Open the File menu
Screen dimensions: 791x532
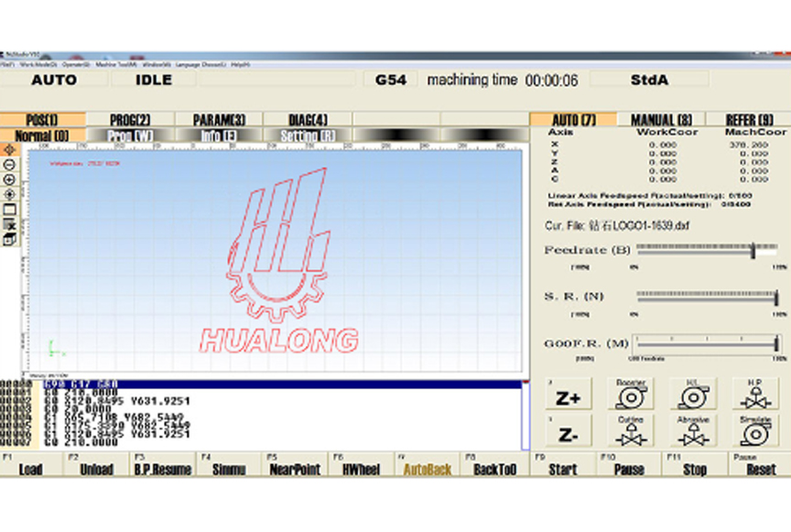(7, 65)
